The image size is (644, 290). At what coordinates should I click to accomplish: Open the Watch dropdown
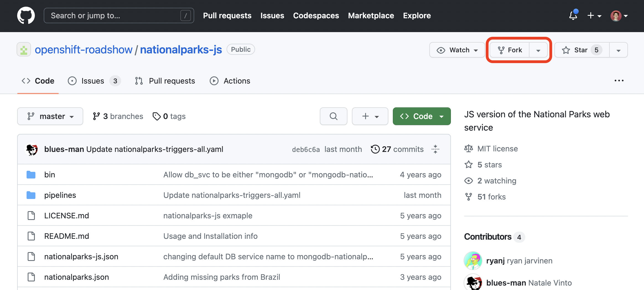pyautogui.click(x=457, y=50)
